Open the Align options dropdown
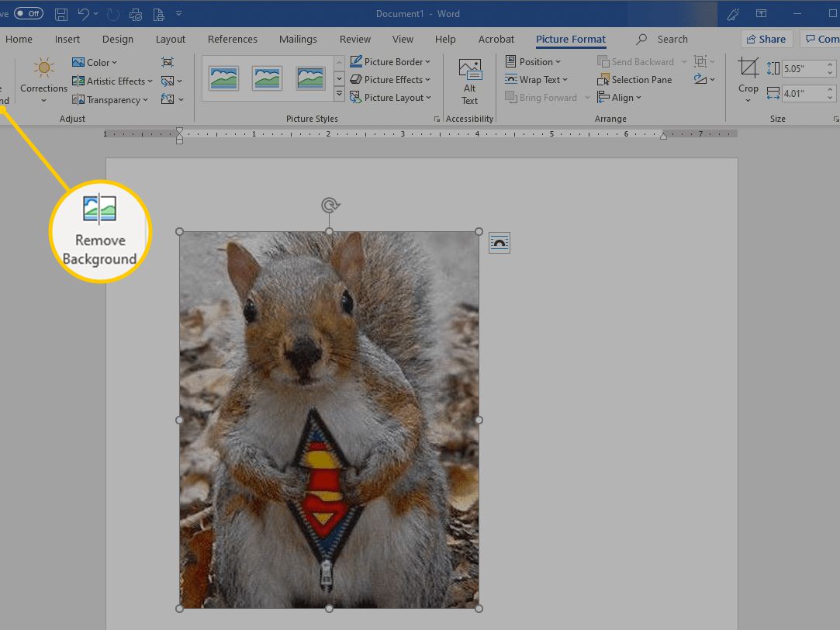Viewport: 840px width, 630px height. tap(619, 98)
